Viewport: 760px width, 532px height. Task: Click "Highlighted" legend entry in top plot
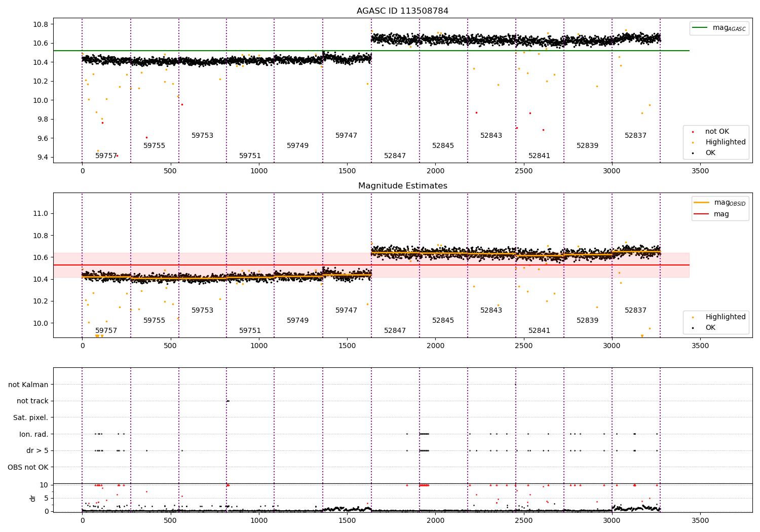(x=719, y=142)
